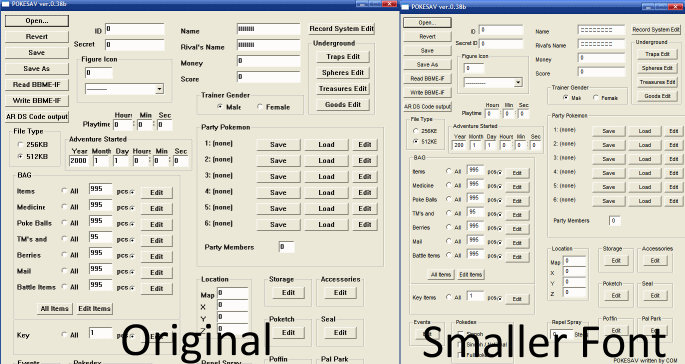This screenshot has height=364, width=685.
Task: Click Adventure Started Year field in Original window
Action: [x=79, y=161]
